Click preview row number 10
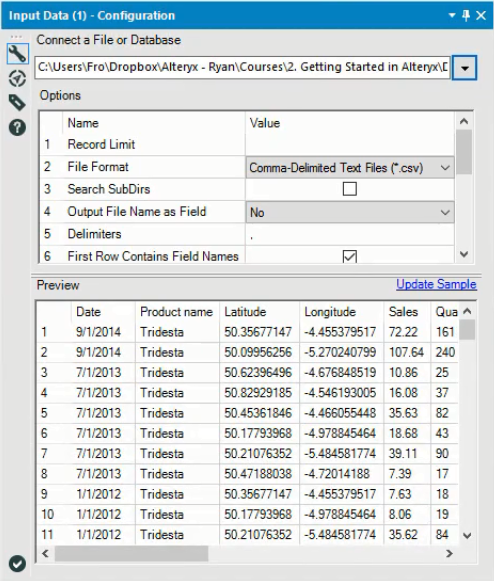The image size is (494, 581). [47, 514]
